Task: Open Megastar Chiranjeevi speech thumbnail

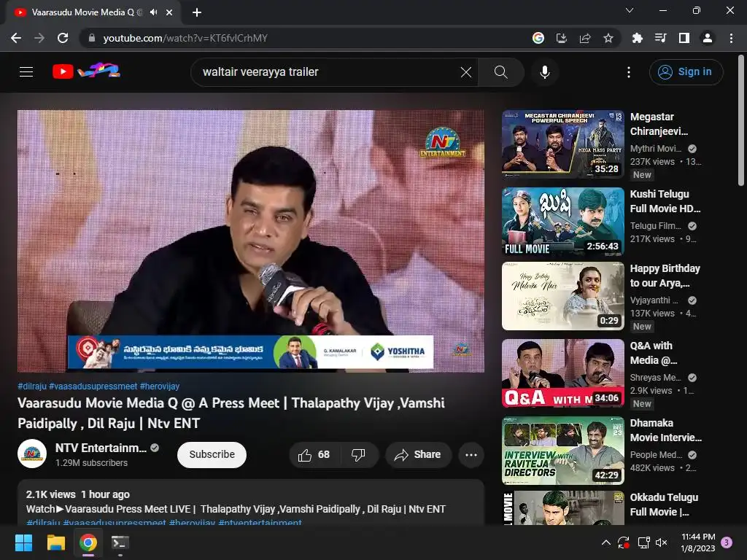Action: point(562,144)
